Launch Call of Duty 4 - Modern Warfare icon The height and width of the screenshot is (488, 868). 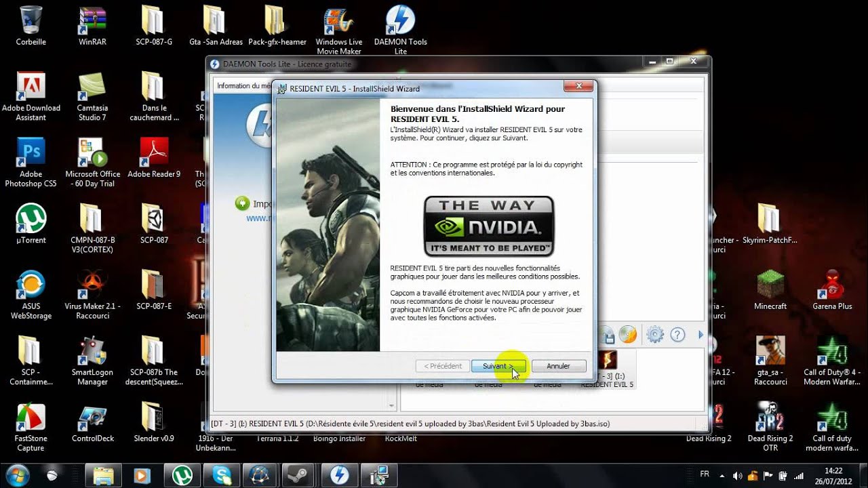coord(832,362)
